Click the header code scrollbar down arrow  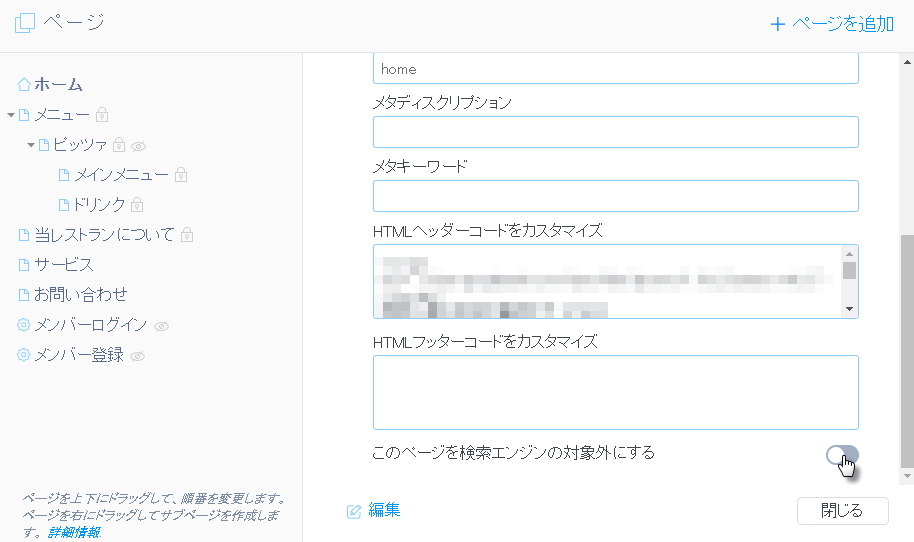pos(849,309)
